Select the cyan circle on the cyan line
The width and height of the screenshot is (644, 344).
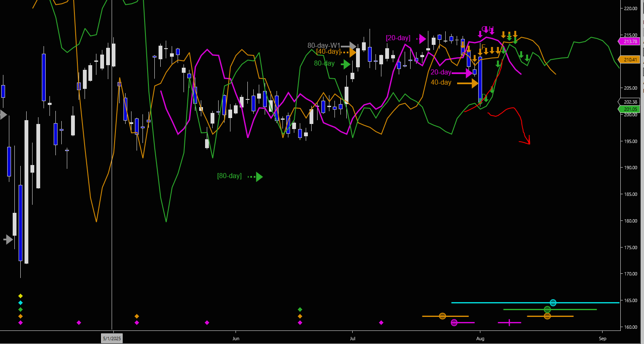coord(553,303)
